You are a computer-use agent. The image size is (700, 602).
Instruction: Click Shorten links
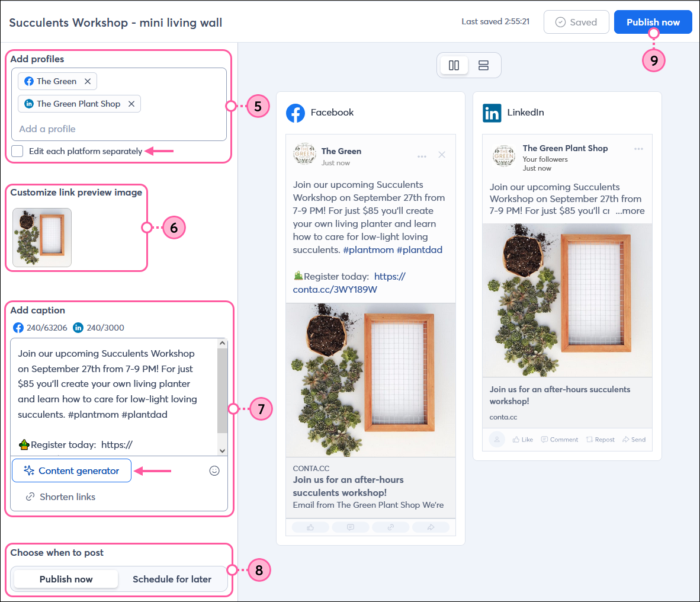click(61, 497)
